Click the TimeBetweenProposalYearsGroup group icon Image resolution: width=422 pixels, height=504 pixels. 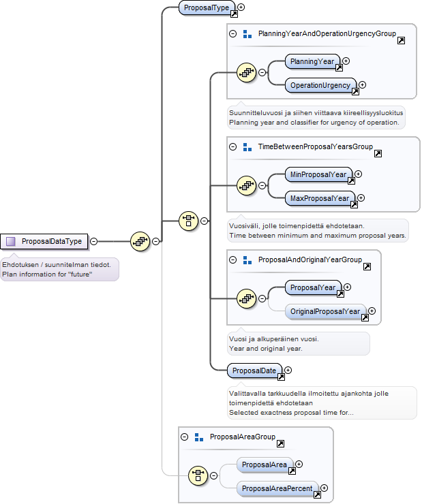click(x=247, y=147)
